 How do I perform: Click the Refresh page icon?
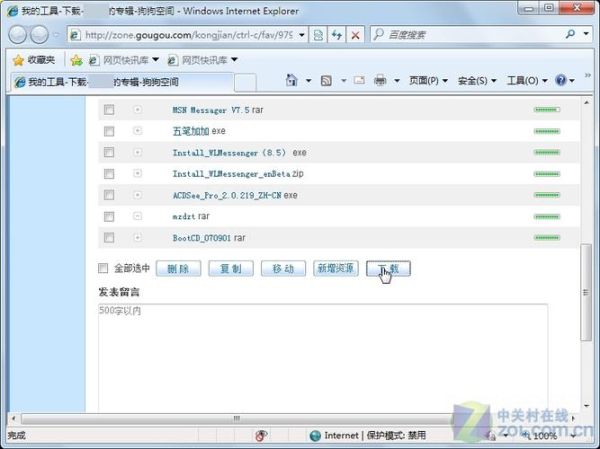tap(335, 35)
